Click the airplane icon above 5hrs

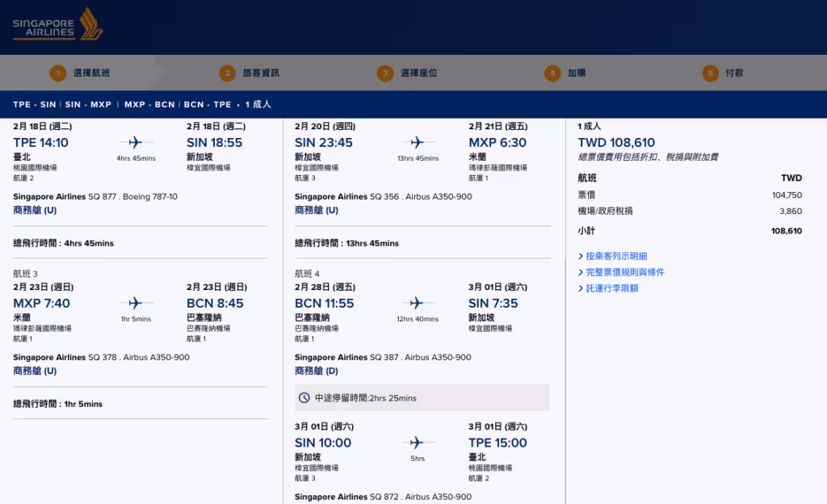point(417,443)
